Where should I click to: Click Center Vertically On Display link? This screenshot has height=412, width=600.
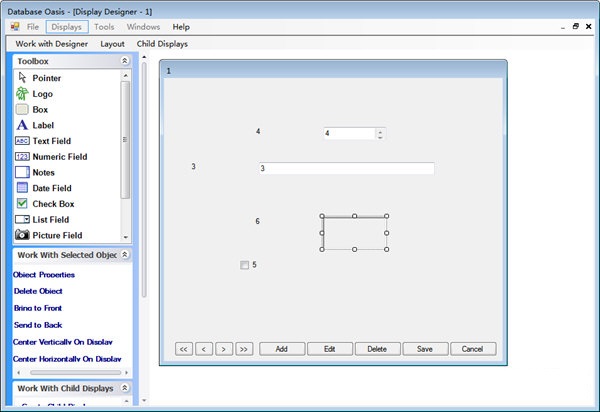(63, 342)
